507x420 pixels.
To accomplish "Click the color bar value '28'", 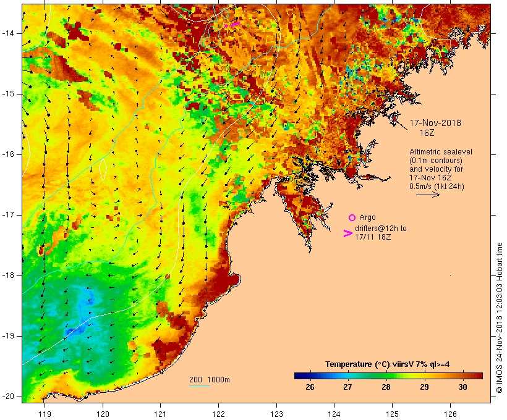I will click(x=386, y=387).
